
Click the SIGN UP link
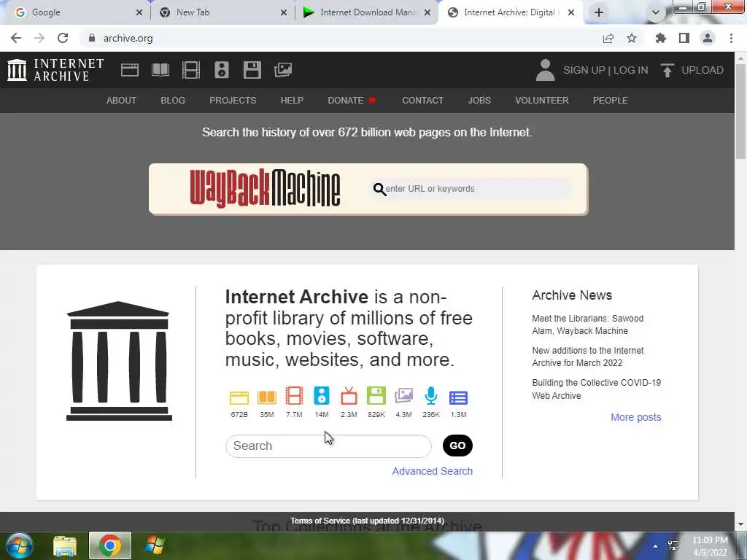(x=584, y=70)
